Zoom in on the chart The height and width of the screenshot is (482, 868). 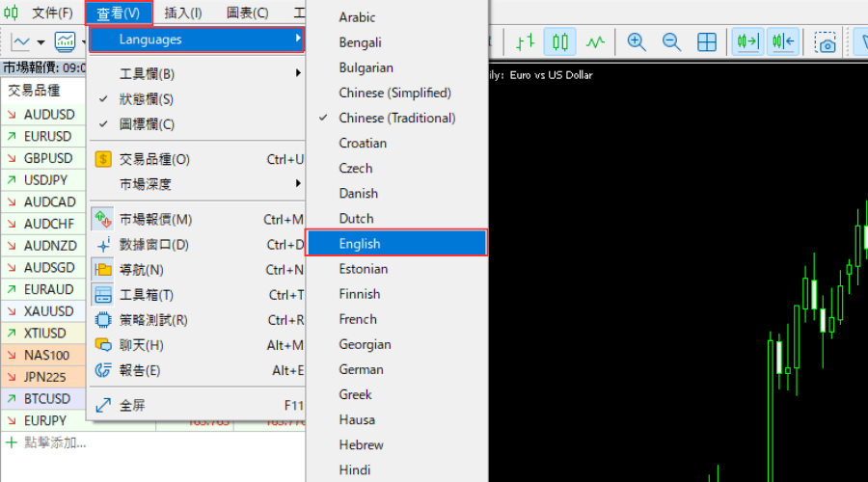[x=637, y=42]
